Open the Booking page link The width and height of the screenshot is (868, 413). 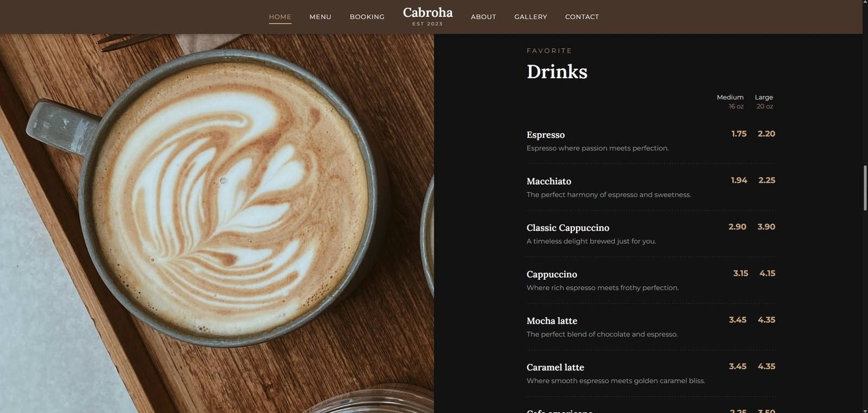pyautogui.click(x=367, y=17)
